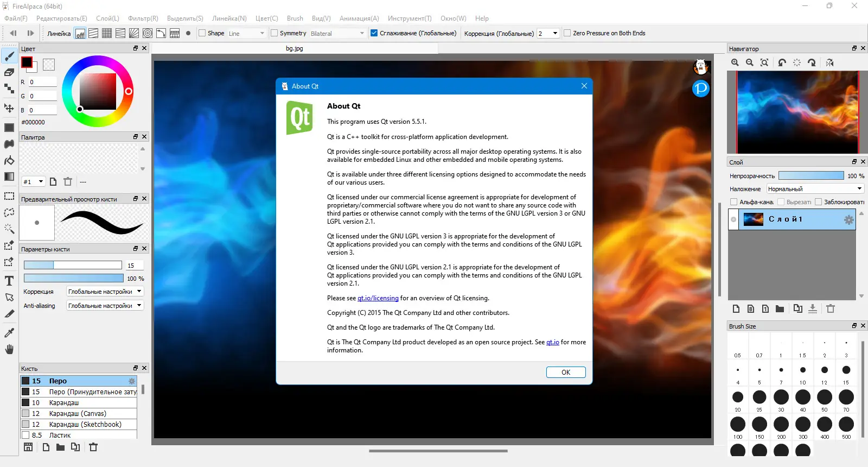Select the Move tool

(9, 108)
